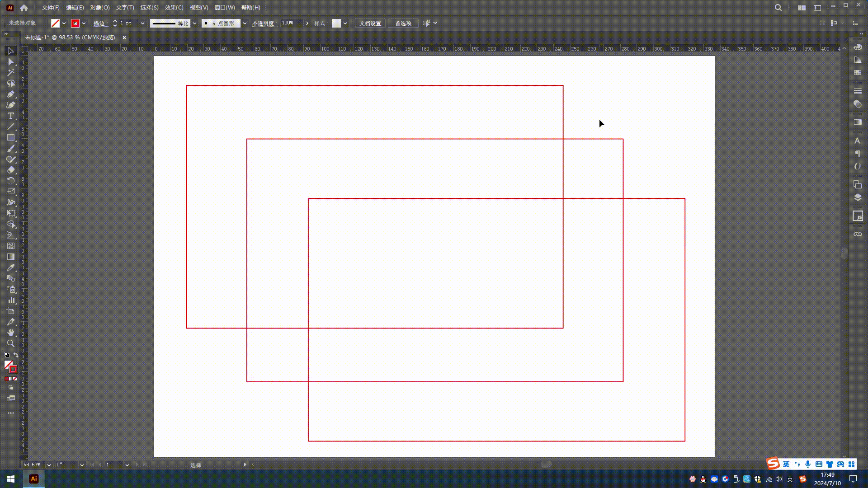Pick the Paintbrush tool

11,149
